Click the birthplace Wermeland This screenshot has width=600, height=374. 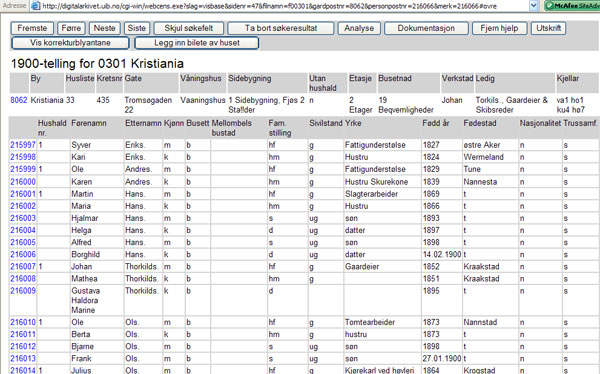click(x=484, y=157)
